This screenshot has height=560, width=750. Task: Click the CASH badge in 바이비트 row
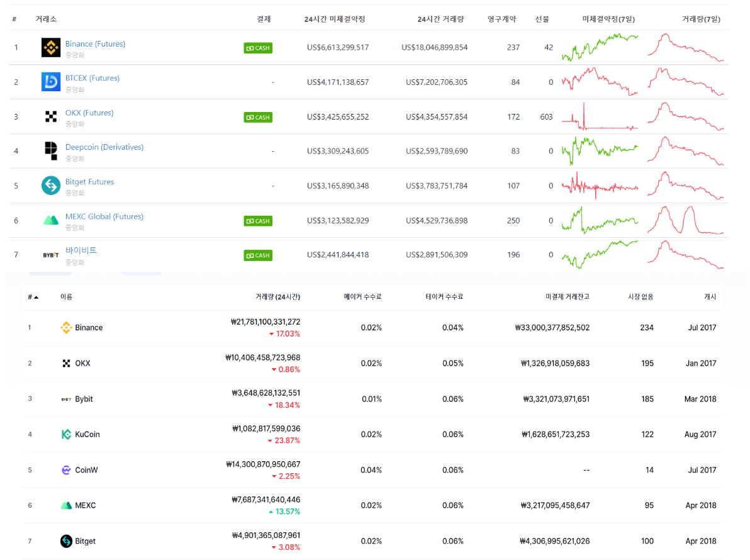[258, 255]
